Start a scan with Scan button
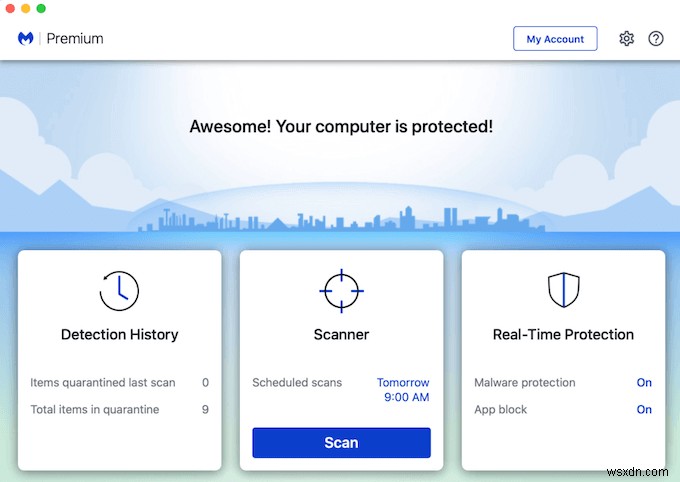This screenshot has height=482, width=680. click(x=341, y=443)
